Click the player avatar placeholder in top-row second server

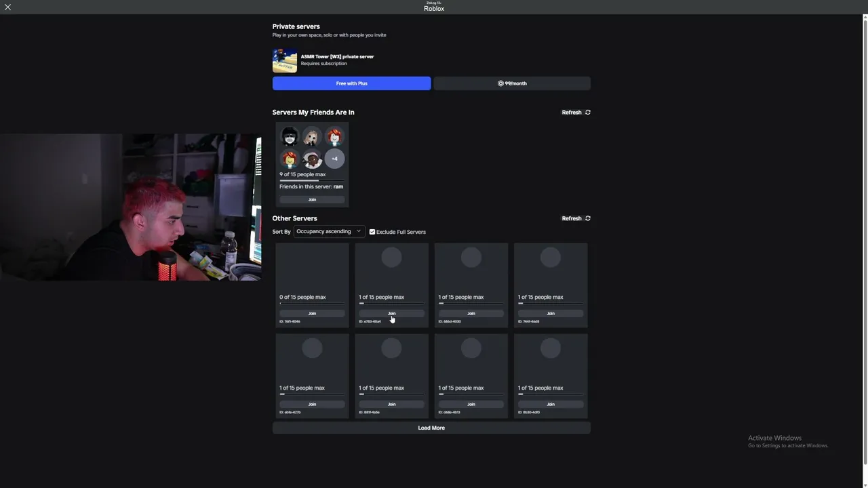click(391, 257)
